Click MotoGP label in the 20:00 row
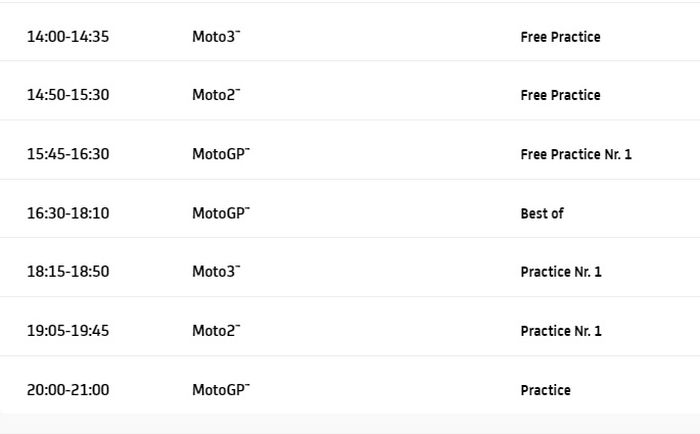This screenshot has height=434, width=700. pos(220,390)
